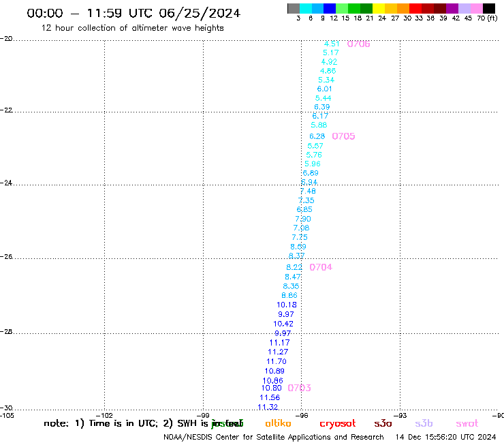504x443 pixels.
Task: Click the pink swatch in the color scale
Action: 477,8
